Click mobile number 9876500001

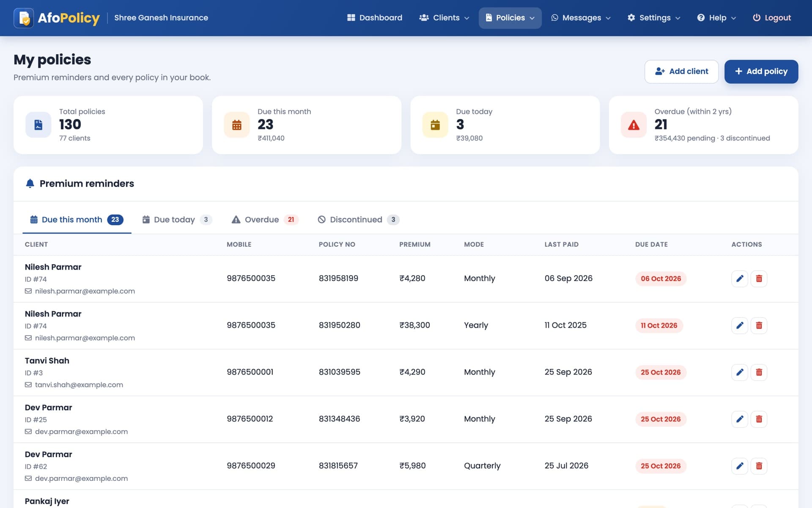coord(250,372)
